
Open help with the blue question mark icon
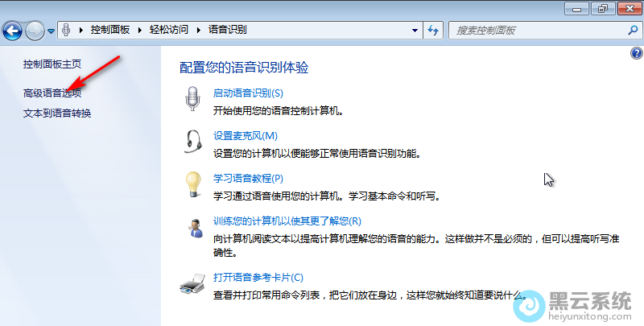636,53
